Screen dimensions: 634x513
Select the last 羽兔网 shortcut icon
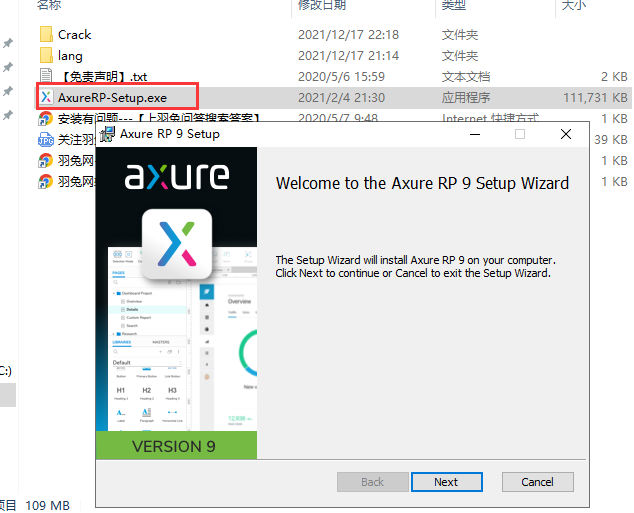coord(46,181)
